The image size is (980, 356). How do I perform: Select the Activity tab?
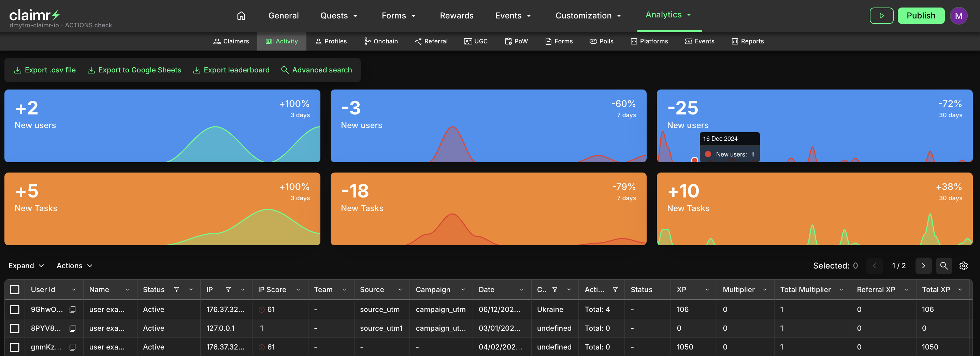click(x=282, y=41)
